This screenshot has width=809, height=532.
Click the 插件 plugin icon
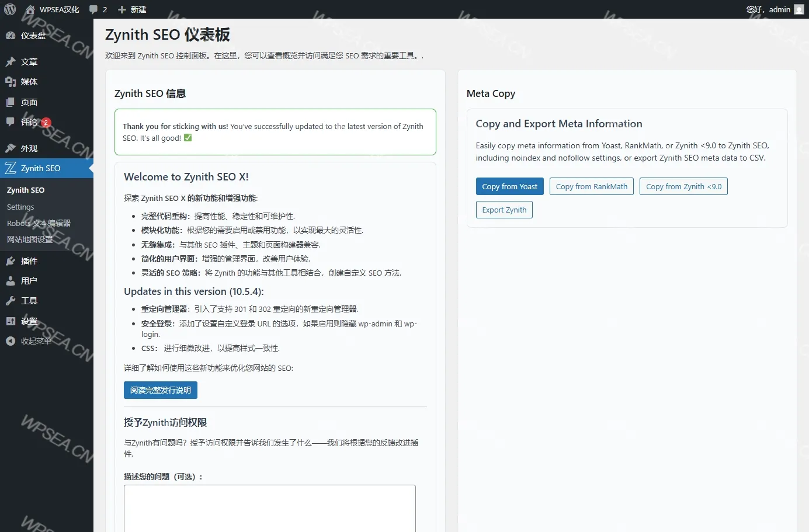pyautogui.click(x=11, y=261)
